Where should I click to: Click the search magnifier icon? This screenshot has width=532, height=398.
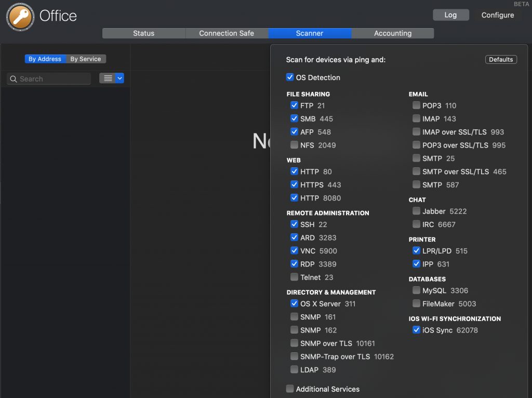(x=14, y=79)
